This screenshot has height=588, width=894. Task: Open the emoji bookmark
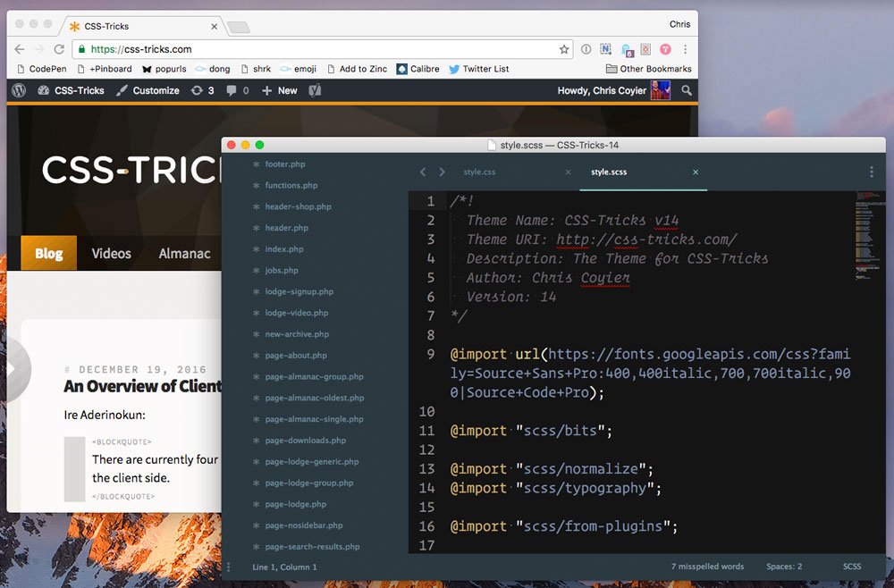pyautogui.click(x=299, y=69)
